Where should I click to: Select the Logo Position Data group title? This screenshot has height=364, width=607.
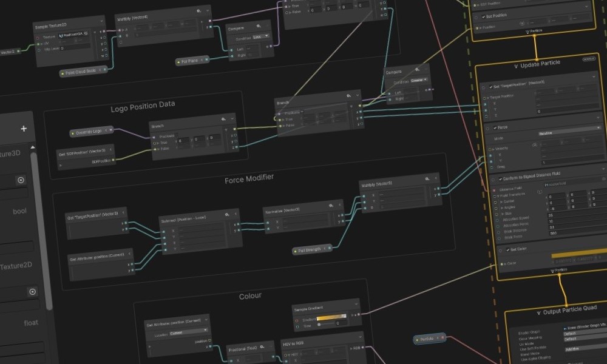point(143,106)
